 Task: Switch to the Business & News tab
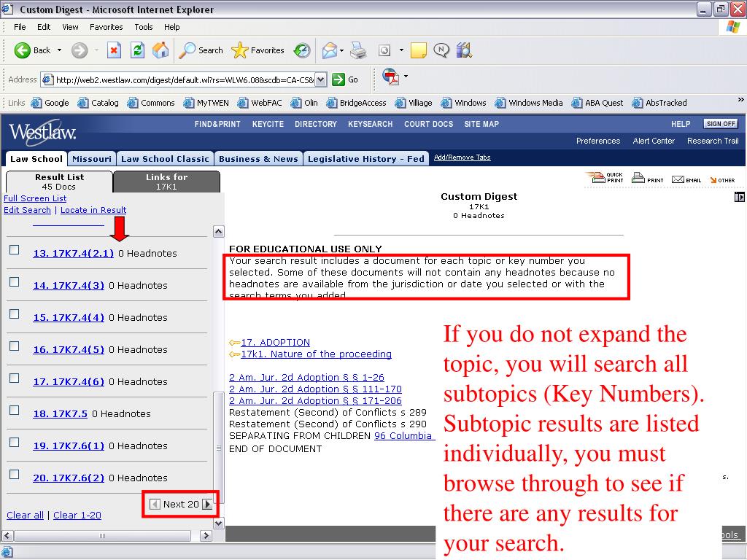[x=258, y=158]
